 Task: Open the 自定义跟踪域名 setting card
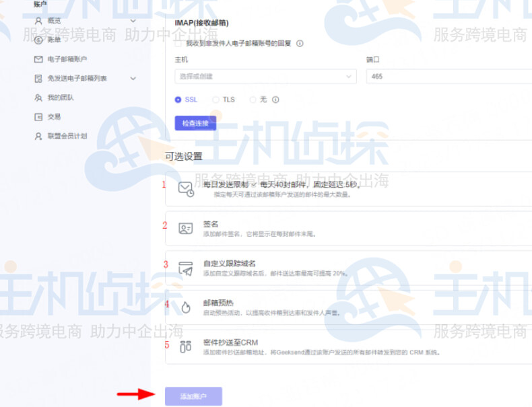pyautogui.click(x=348, y=268)
